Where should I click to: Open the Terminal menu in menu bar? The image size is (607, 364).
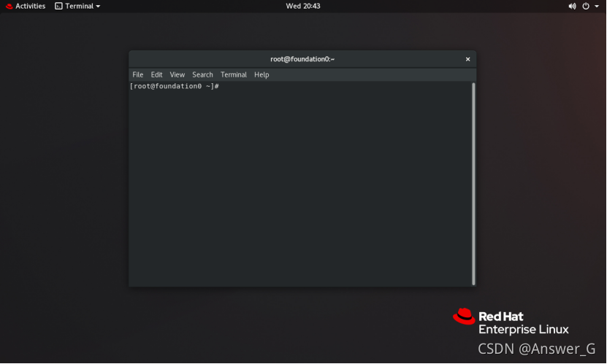point(234,74)
